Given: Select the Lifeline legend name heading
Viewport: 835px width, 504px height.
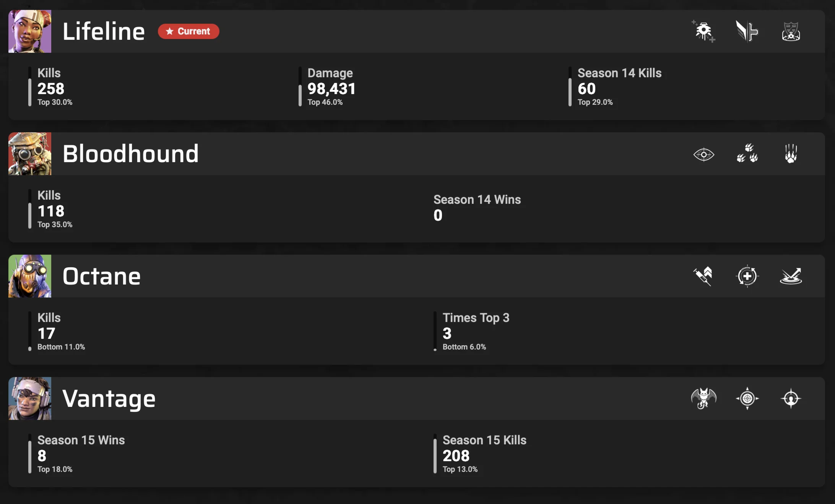Looking at the screenshot, I should (x=104, y=31).
